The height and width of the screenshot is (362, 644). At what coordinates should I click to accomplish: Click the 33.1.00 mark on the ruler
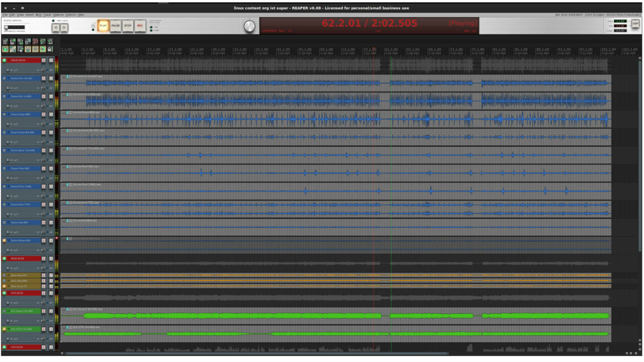(240, 49)
